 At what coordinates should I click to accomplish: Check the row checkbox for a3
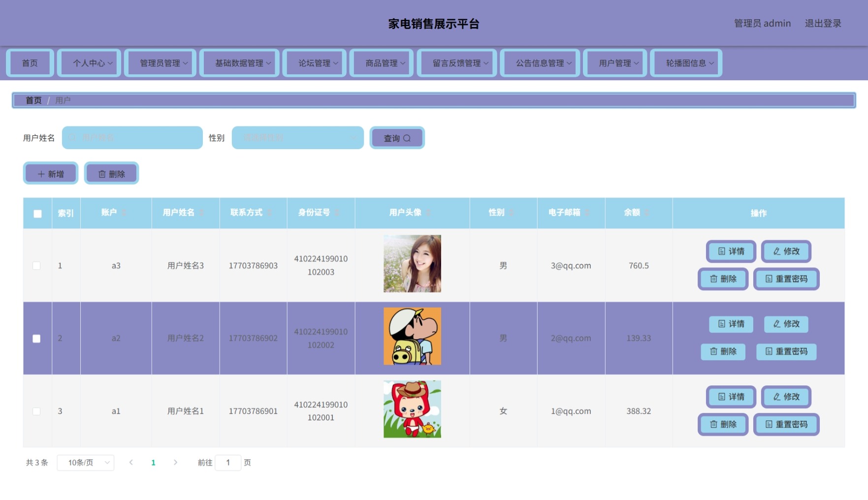point(36,266)
